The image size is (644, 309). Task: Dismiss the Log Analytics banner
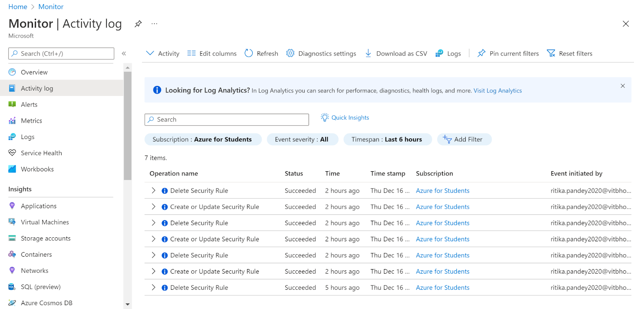pos(622,86)
